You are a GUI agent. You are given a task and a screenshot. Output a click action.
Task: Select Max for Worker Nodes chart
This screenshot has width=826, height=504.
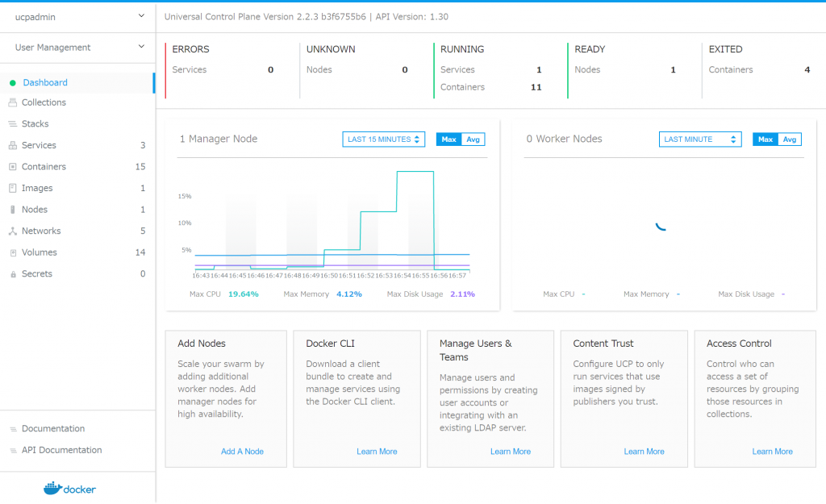tap(766, 140)
